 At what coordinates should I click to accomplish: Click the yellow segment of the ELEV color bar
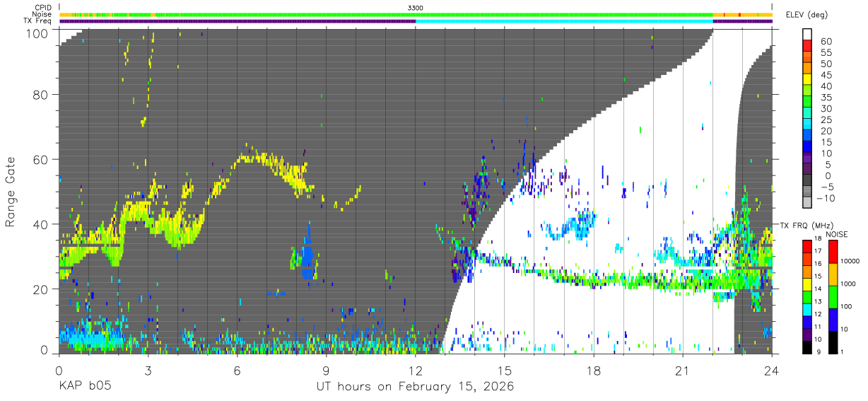pos(808,81)
